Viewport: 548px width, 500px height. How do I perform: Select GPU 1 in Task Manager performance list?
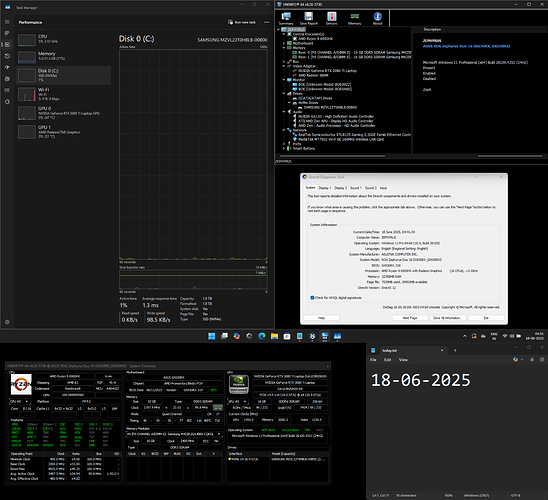point(64,132)
